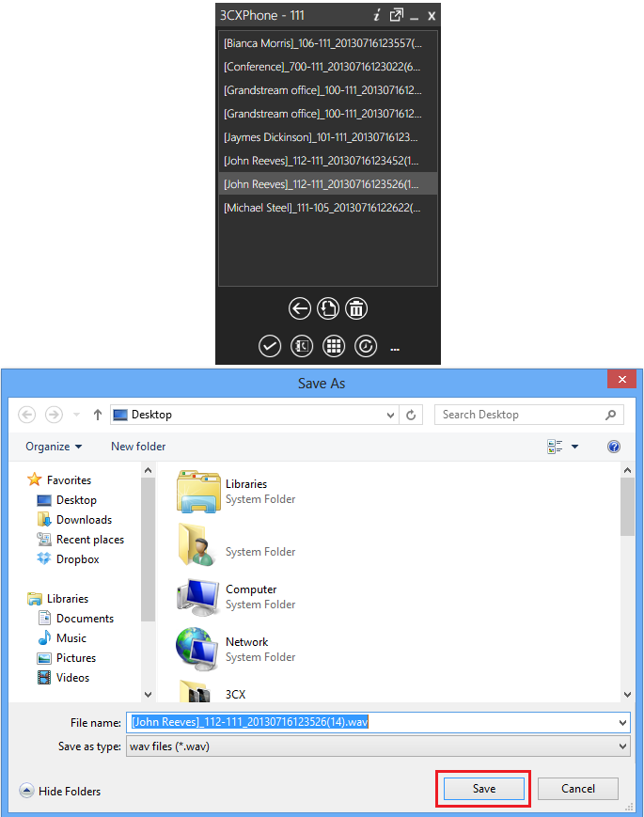This screenshot has width=644, height=817.
Task: Select Michael Steel 111-105 recording
Action: (x=328, y=208)
